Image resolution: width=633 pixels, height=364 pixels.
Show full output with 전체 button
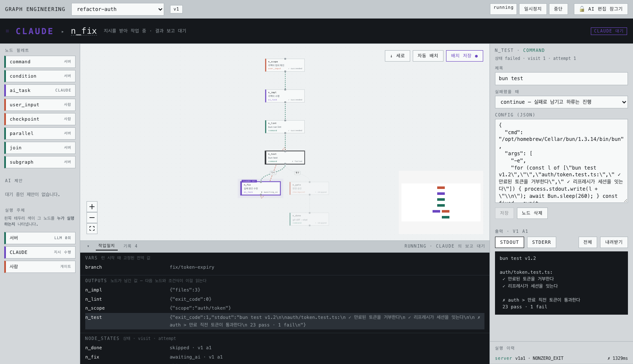[x=588, y=242]
